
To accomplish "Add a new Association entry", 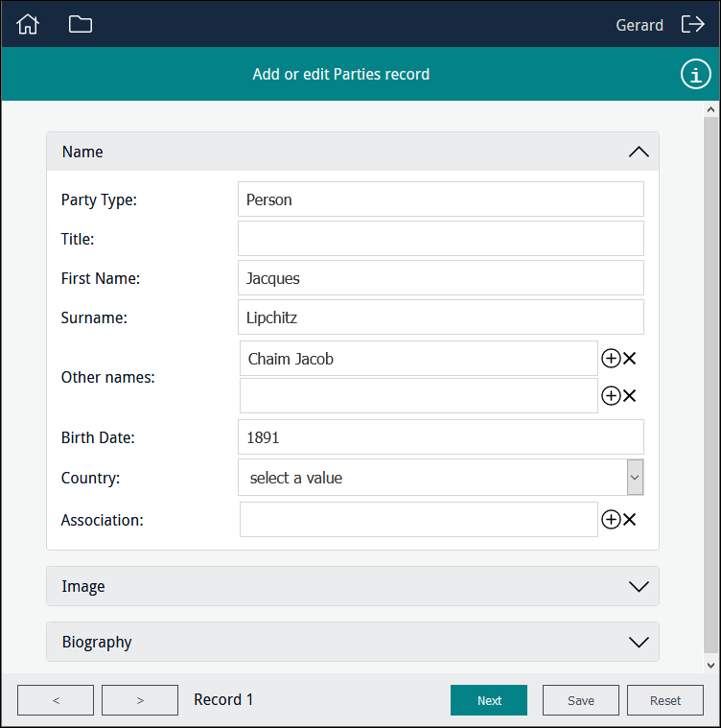I will pos(611,520).
